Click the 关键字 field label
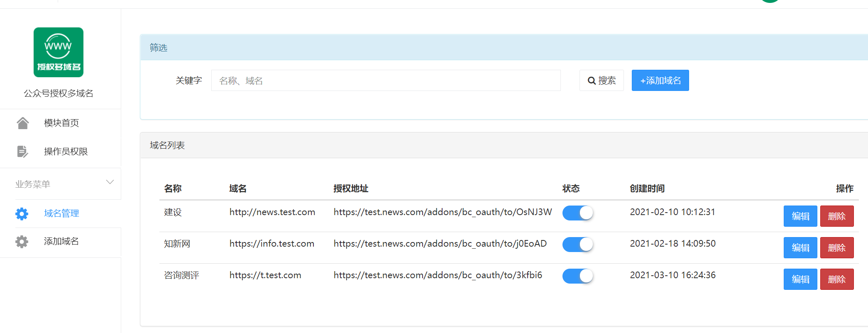The image size is (868, 333). pyautogui.click(x=189, y=81)
